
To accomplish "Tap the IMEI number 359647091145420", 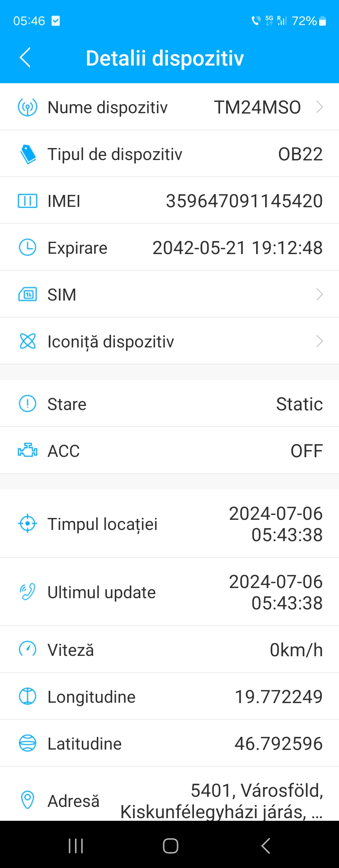I will tap(244, 201).
